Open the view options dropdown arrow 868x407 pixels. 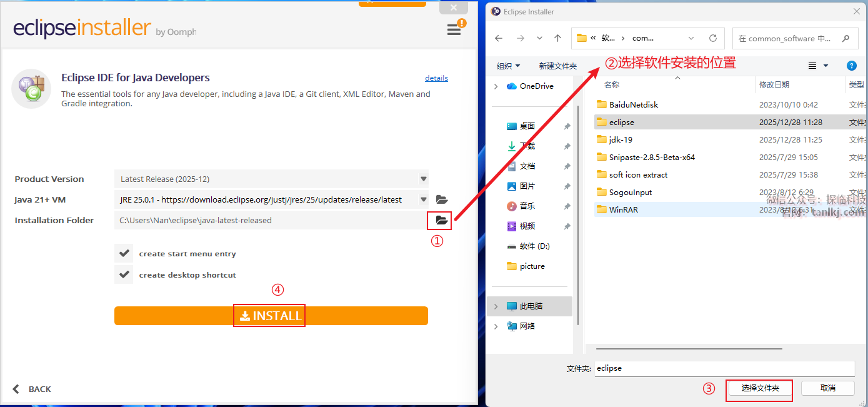click(826, 66)
